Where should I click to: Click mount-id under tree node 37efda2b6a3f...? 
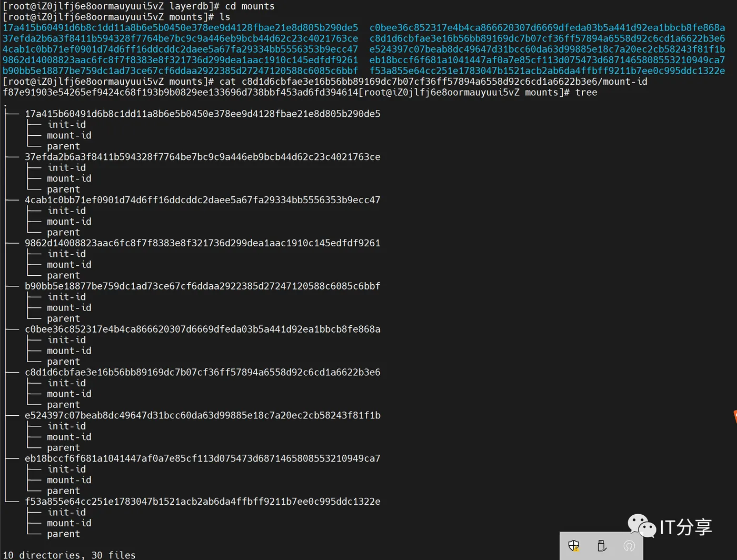coord(69,178)
